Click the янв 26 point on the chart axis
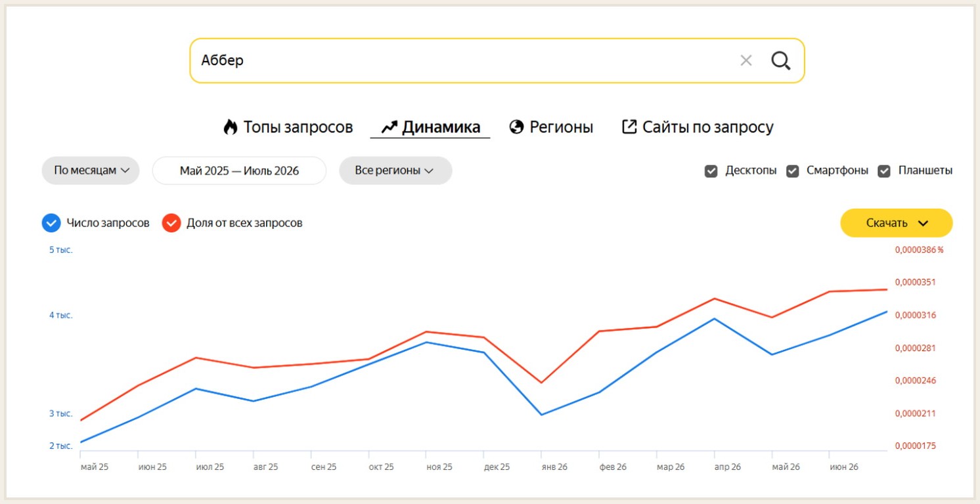This screenshot has width=980, height=504. 554,467
